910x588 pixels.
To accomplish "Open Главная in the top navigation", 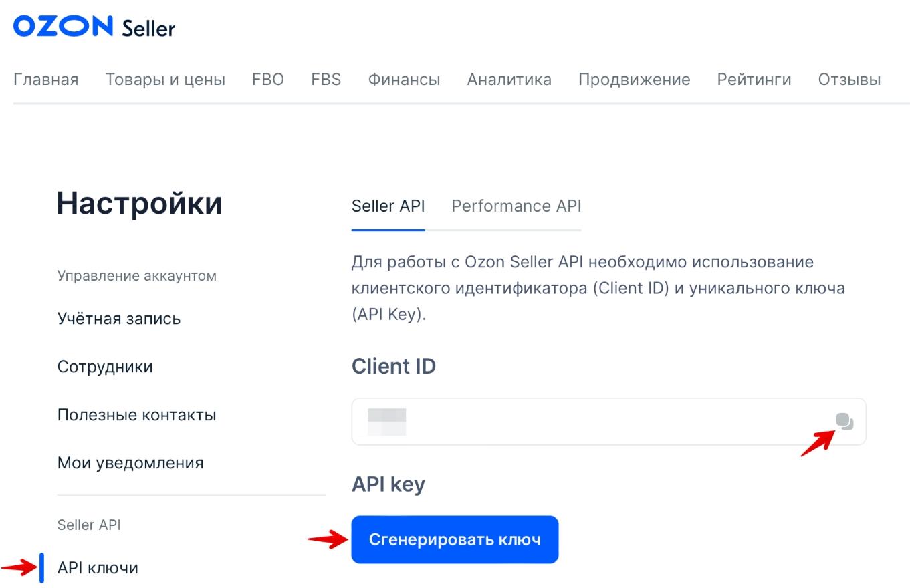I will click(46, 80).
